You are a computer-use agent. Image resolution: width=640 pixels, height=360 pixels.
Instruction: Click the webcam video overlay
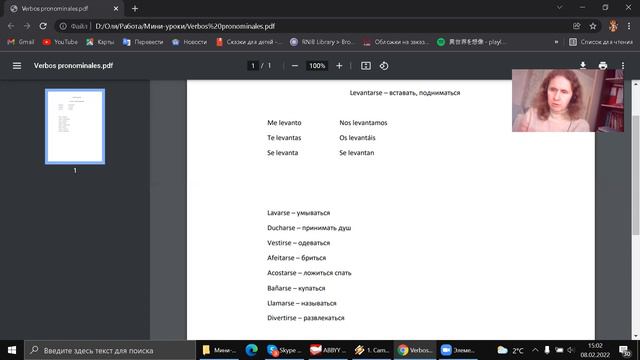pos(568,100)
